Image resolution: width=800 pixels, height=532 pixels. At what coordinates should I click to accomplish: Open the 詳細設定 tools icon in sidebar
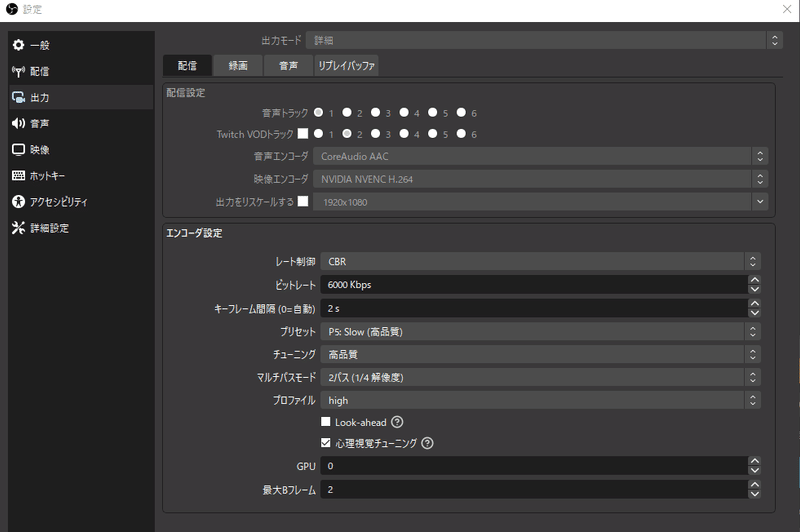pos(18,227)
